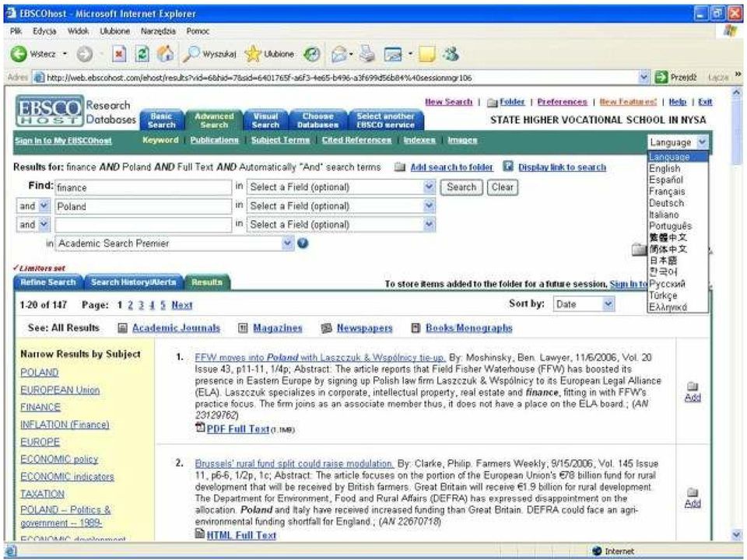Viewport: 747px width, 560px height.
Task: Click the Messenger icon in IE toolbar
Action: pos(451,54)
